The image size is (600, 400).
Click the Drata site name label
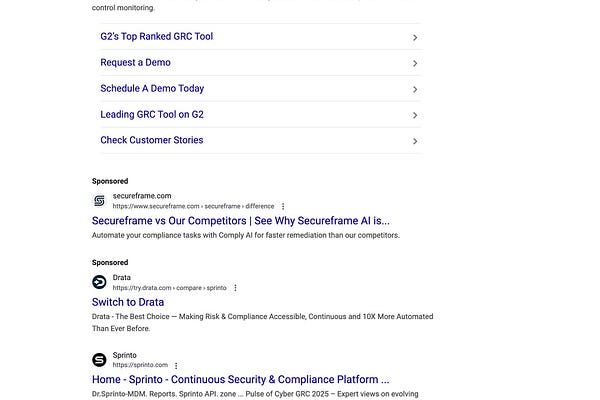[122, 277]
